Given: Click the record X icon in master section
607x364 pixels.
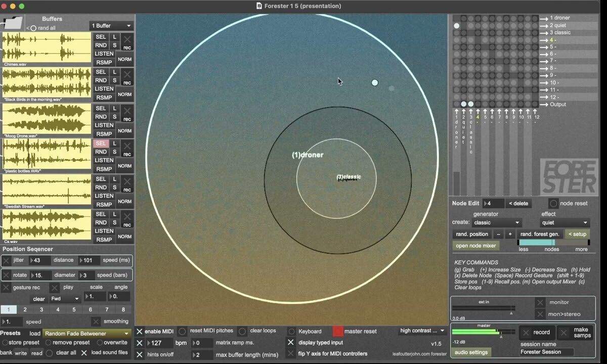Looking at the screenshot, I should click(x=526, y=332).
